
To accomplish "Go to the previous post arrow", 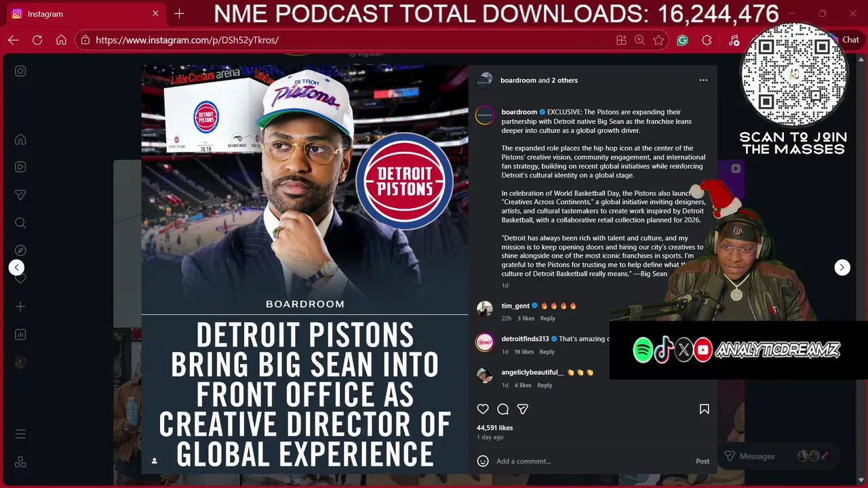I will (x=17, y=268).
